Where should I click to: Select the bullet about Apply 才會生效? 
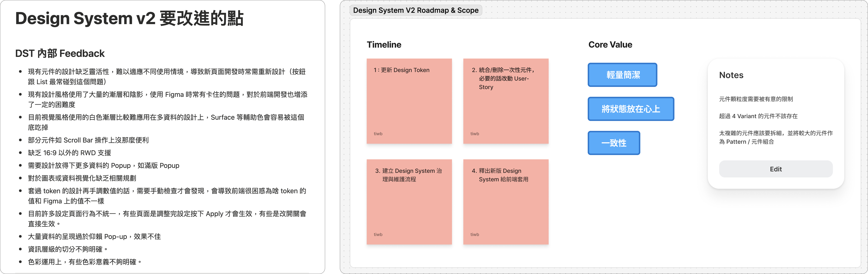tap(167, 219)
